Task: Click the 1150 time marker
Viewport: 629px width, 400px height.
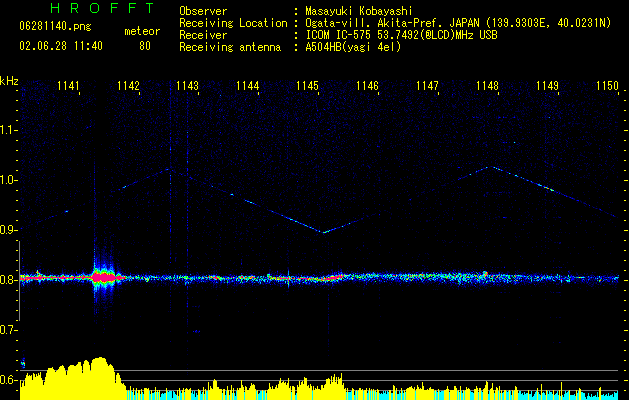Action: point(607,85)
